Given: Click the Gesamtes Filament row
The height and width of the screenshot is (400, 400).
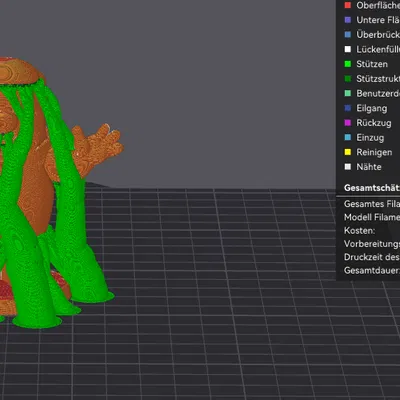Looking at the screenshot, I should 372,204.
